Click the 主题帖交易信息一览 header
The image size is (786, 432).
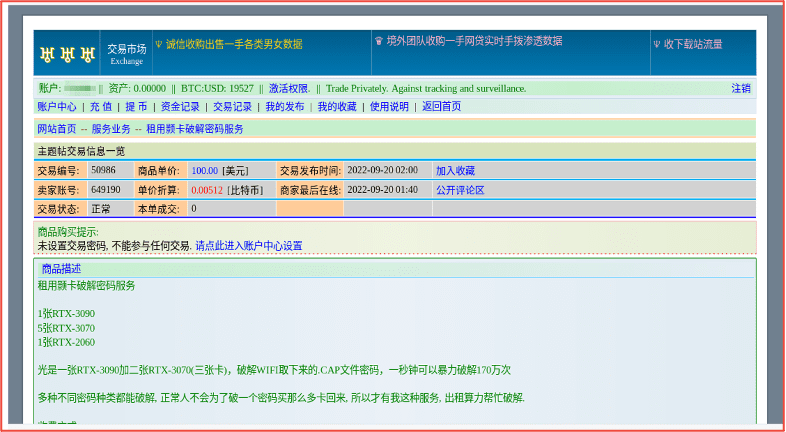pyautogui.click(x=81, y=151)
